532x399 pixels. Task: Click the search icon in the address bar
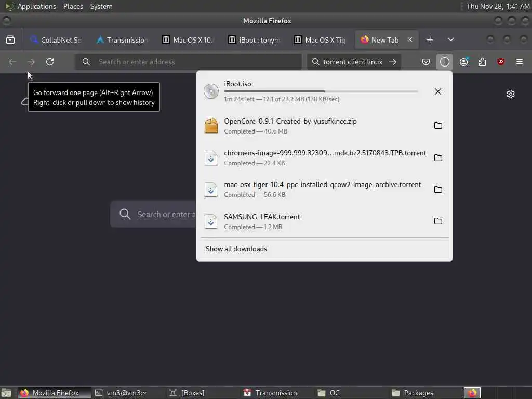tap(86, 62)
